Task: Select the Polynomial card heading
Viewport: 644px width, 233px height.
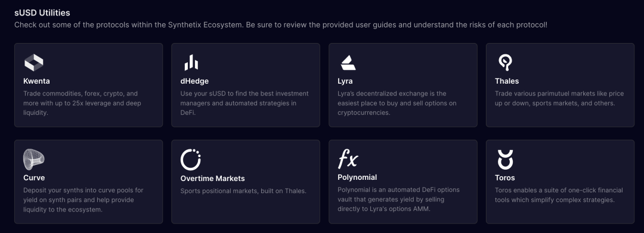Action: [x=357, y=177]
